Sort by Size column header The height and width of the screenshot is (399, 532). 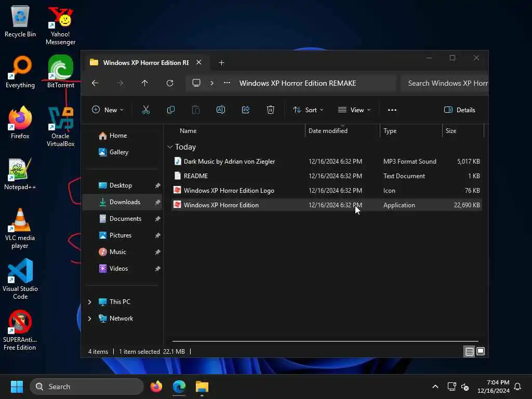click(x=450, y=130)
